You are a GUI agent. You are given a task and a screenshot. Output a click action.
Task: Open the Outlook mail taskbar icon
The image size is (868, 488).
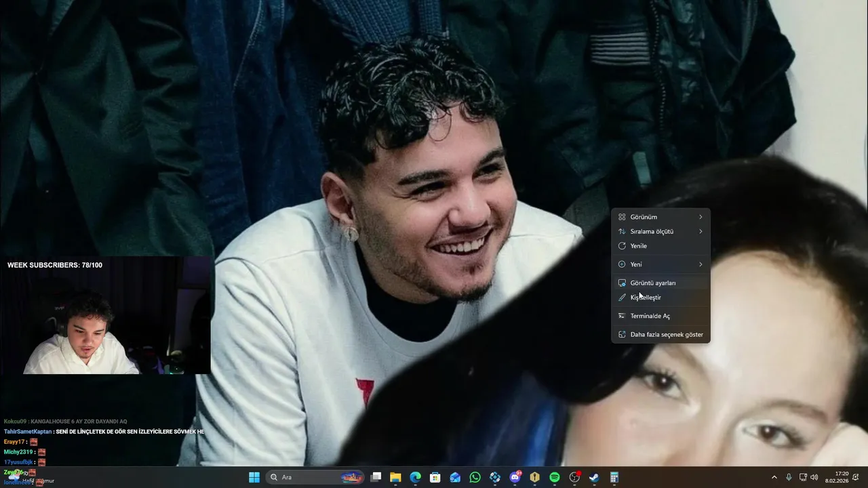tap(455, 477)
